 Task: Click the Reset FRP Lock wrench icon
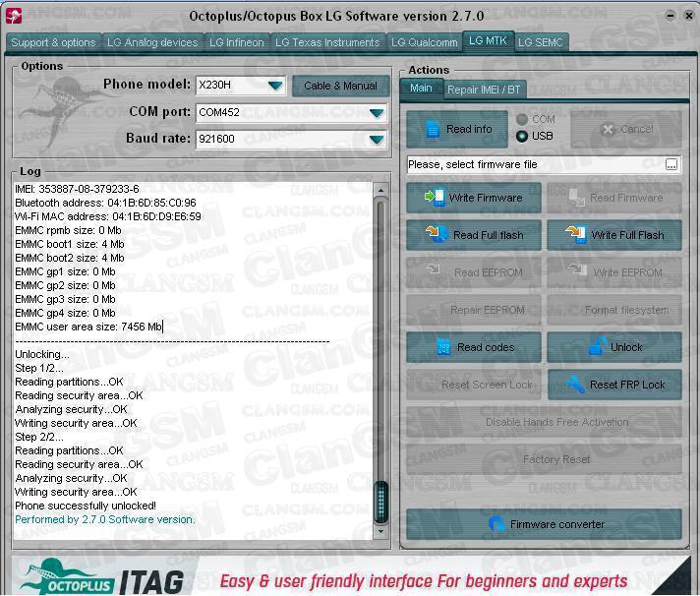point(575,385)
